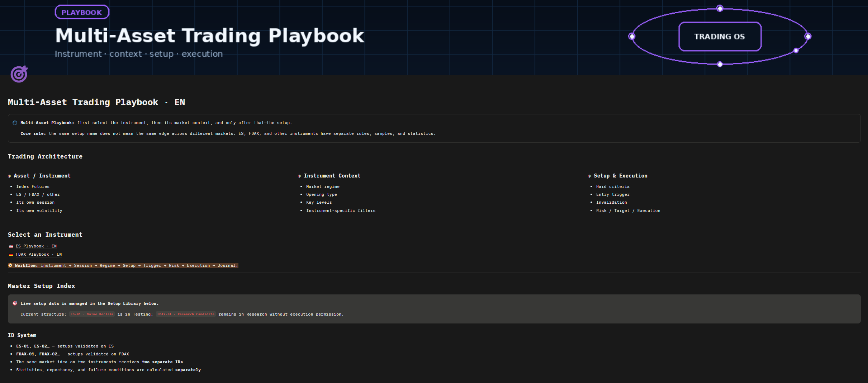Click the Core rule sentence in the callout
868x383 pixels.
tap(228, 133)
